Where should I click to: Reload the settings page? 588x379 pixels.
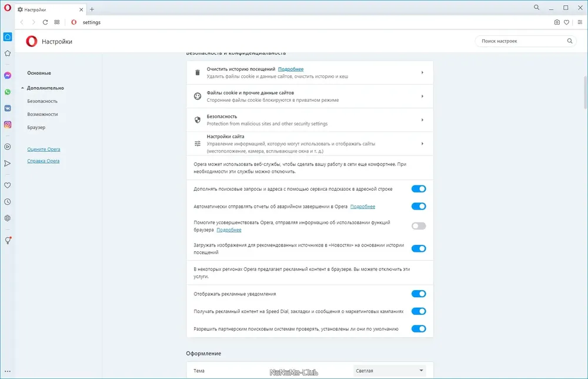pos(45,22)
